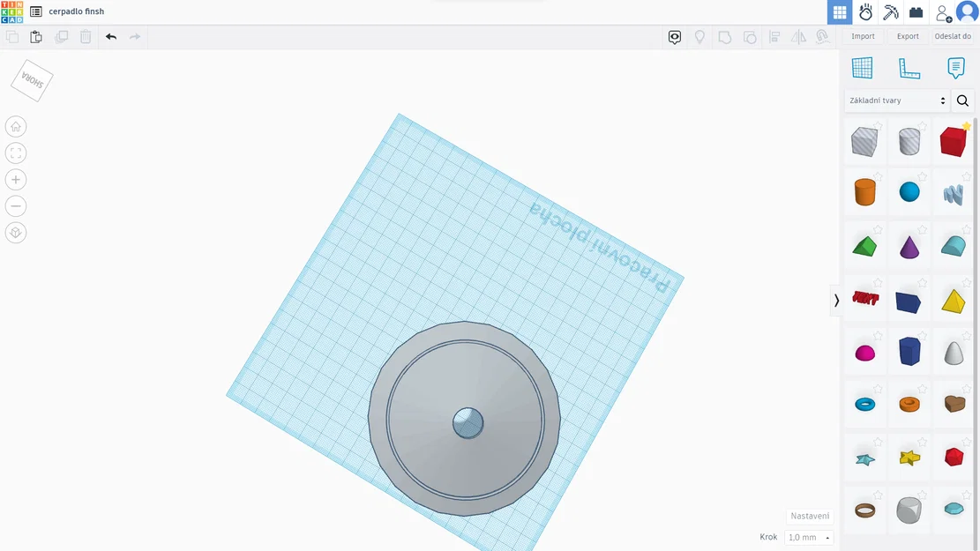The width and height of the screenshot is (980, 551).
Task: Select the scribble shape
Action: pyautogui.click(x=954, y=194)
